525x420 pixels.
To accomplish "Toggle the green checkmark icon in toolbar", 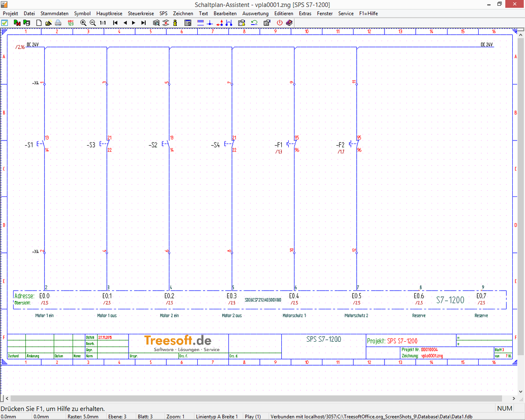I will pyautogui.click(x=4, y=22).
